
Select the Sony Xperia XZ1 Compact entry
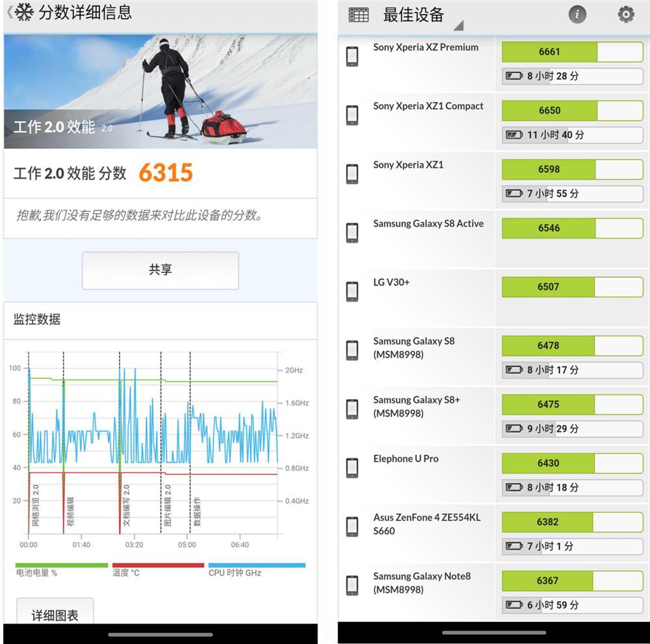pos(428,106)
